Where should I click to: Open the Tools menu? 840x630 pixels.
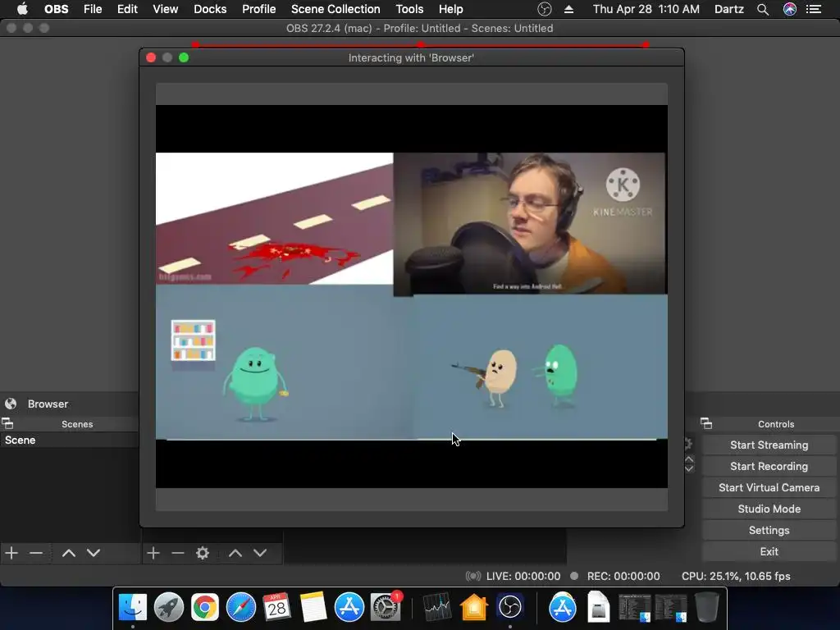pyautogui.click(x=409, y=9)
